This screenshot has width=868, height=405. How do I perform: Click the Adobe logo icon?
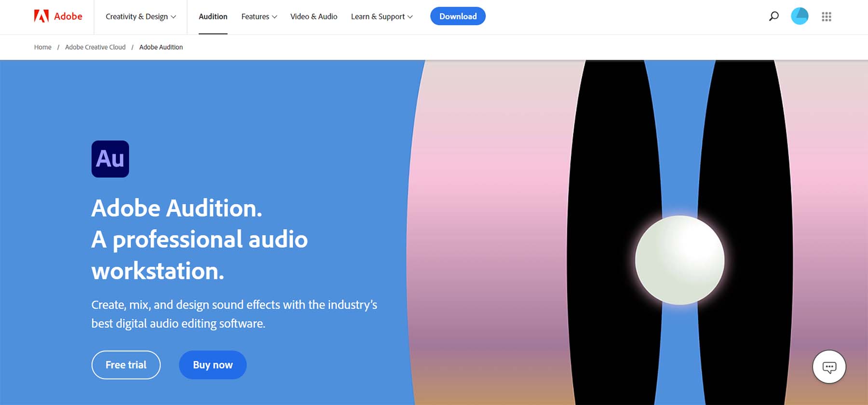pyautogui.click(x=41, y=16)
